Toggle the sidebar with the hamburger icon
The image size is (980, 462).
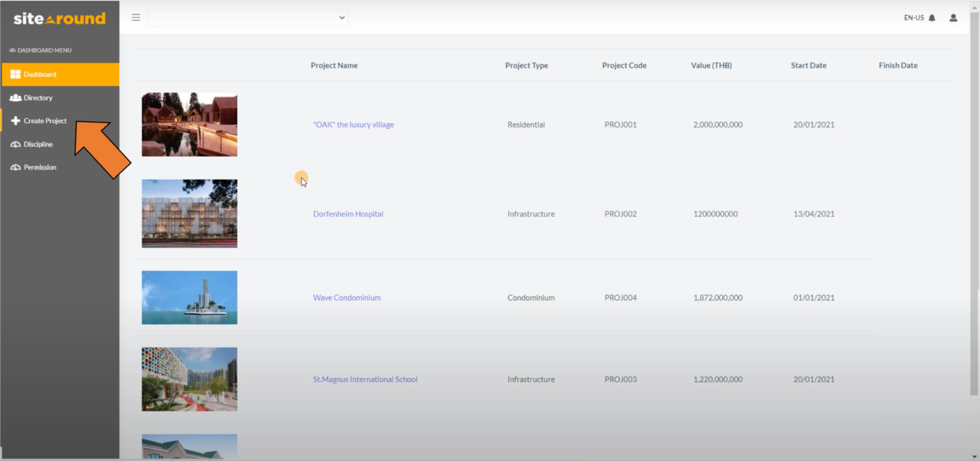tap(136, 17)
